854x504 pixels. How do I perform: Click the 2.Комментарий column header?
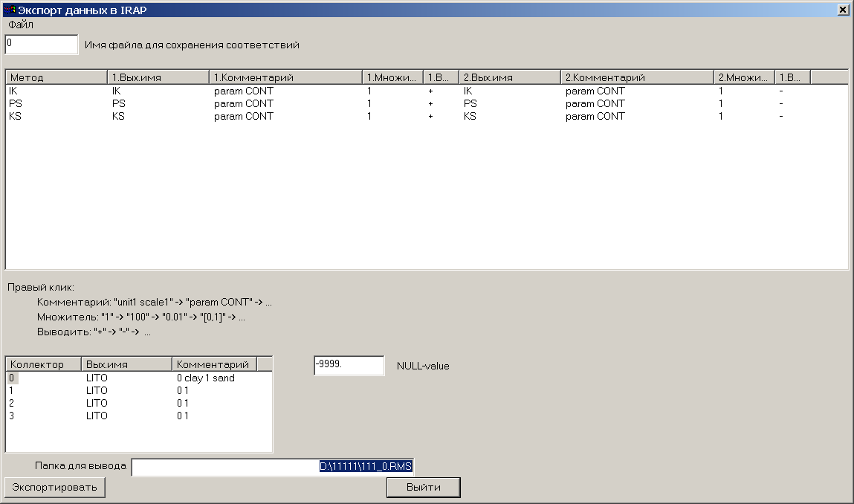tap(637, 77)
